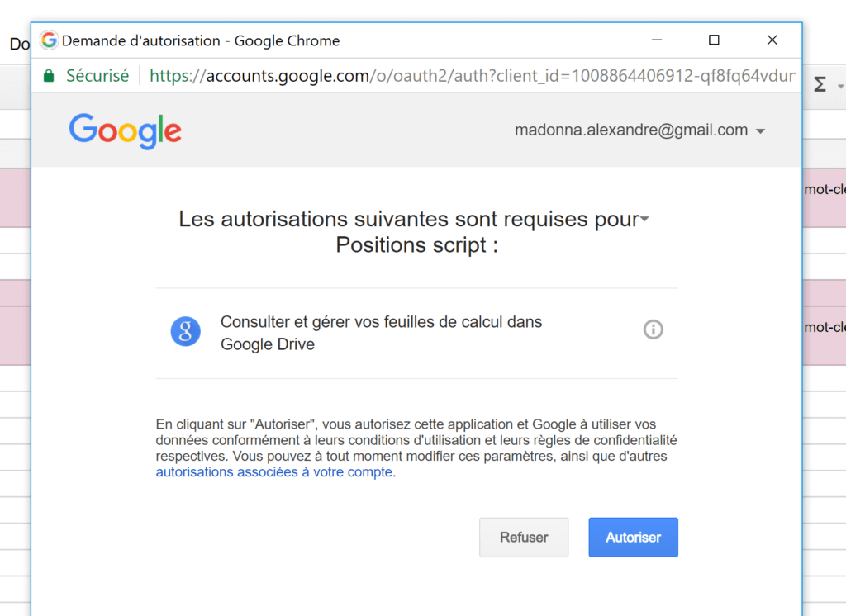This screenshot has width=846, height=616.
Task: Click the Autoriser button
Action: pyautogui.click(x=633, y=538)
